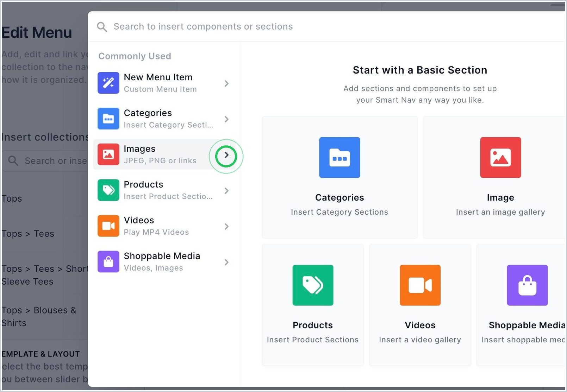Click the red Images icon in the sidebar list
The height and width of the screenshot is (392, 567).
[x=108, y=154]
